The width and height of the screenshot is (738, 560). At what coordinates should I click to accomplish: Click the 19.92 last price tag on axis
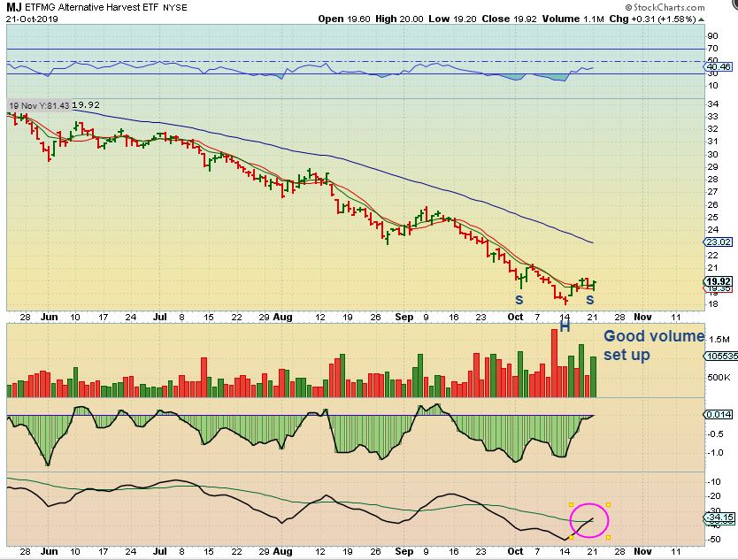click(x=719, y=281)
